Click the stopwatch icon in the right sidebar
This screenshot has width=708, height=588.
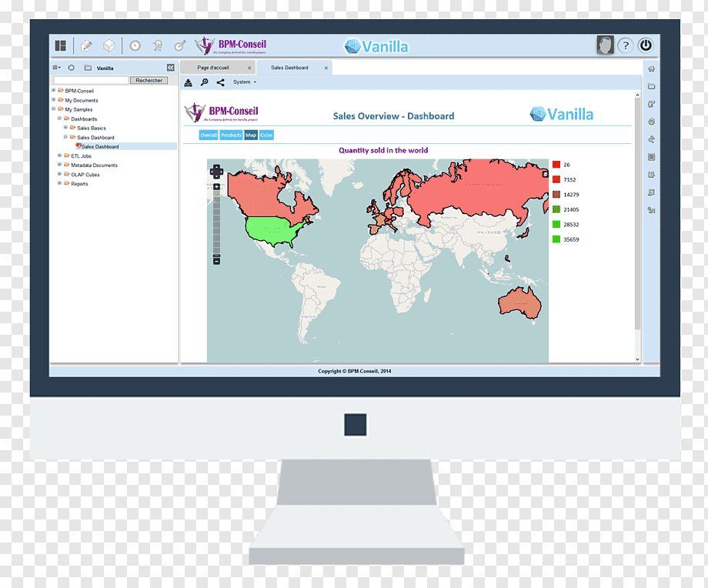pyautogui.click(x=652, y=122)
